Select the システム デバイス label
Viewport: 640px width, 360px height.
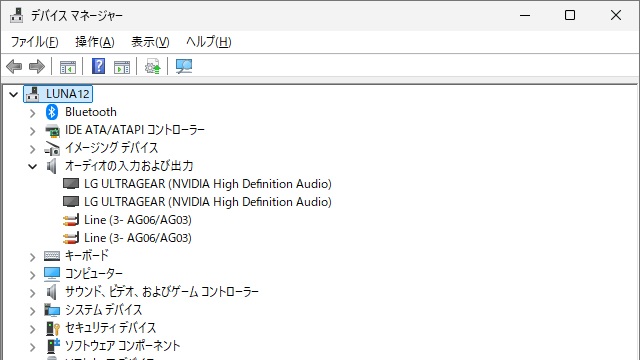click(104, 309)
